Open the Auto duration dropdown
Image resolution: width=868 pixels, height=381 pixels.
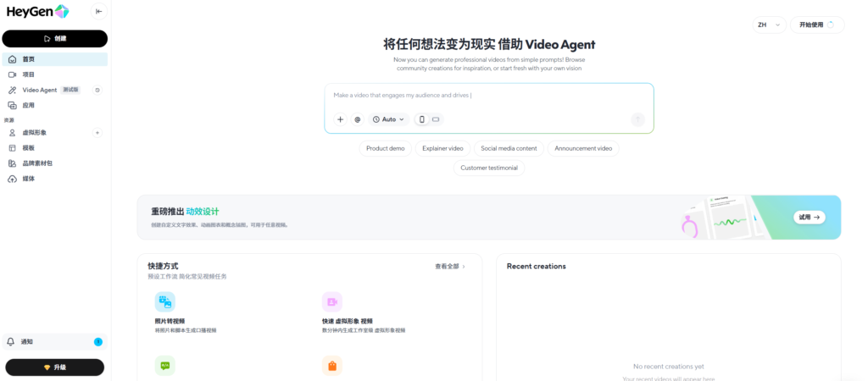pos(389,119)
